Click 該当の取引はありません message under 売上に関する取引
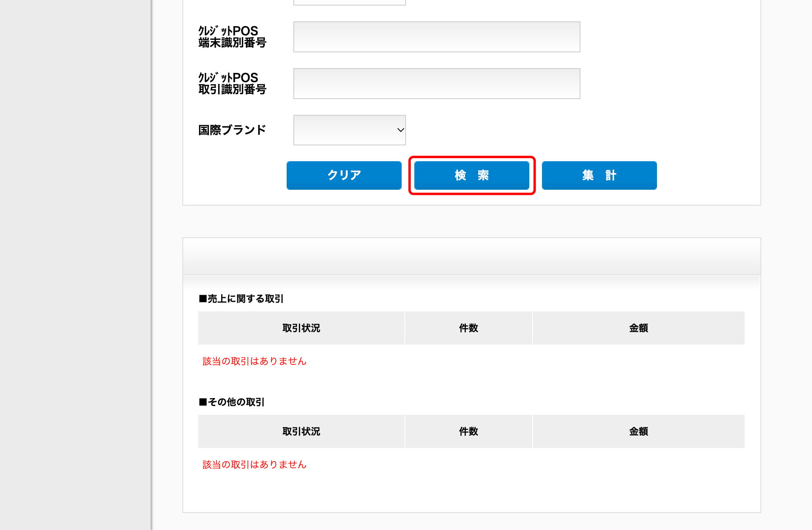Viewport: 812px width, 530px height. 255,361
